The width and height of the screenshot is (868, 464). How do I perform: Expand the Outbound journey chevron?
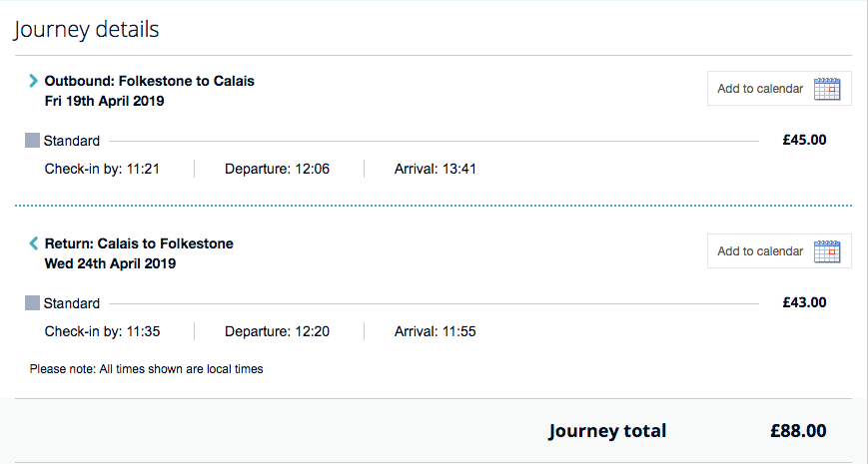pos(33,81)
